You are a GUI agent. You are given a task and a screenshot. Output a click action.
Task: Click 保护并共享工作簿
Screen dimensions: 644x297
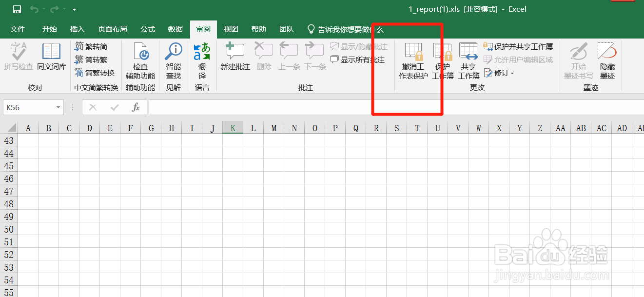(518, 46)
